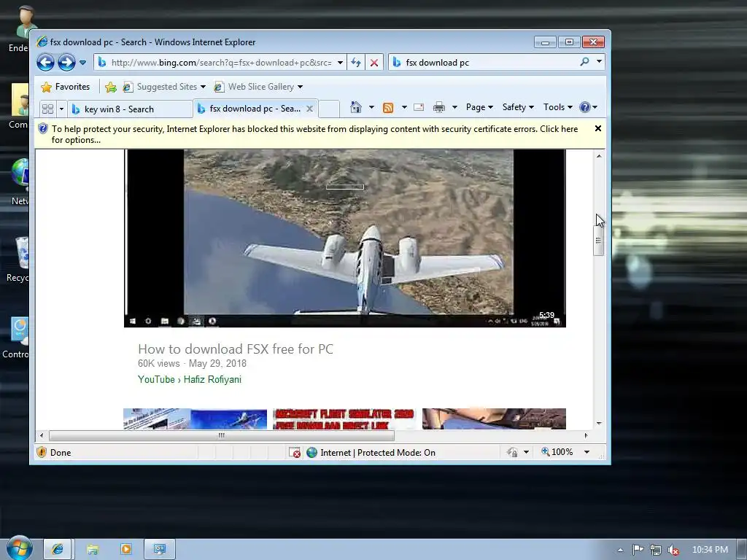Switch to 'key win 8 - Search' tab
This screenshot has height=560, width=747.
point(130,109)
